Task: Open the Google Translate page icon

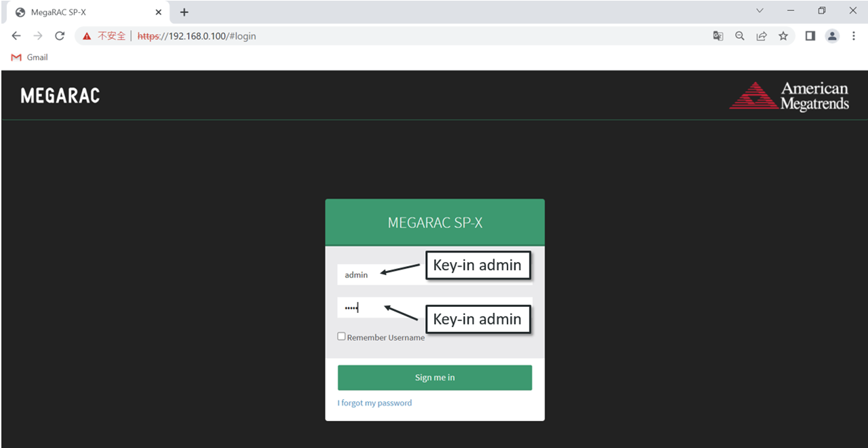Action: (718, 36)
